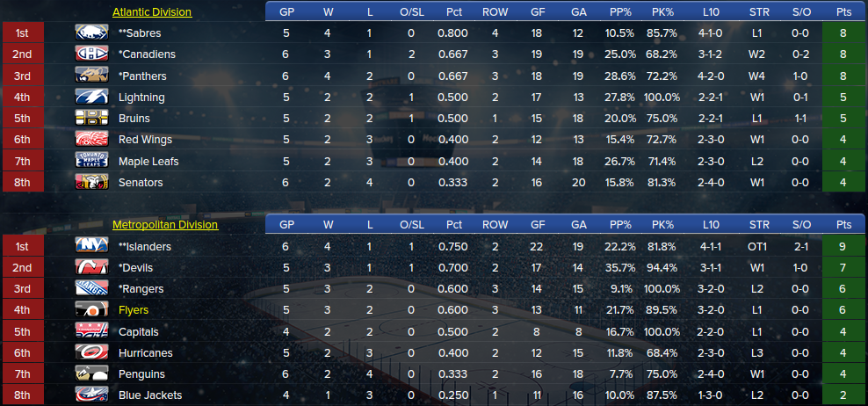Select the Lightning team logo
The image size is (868, 406).
91,97
